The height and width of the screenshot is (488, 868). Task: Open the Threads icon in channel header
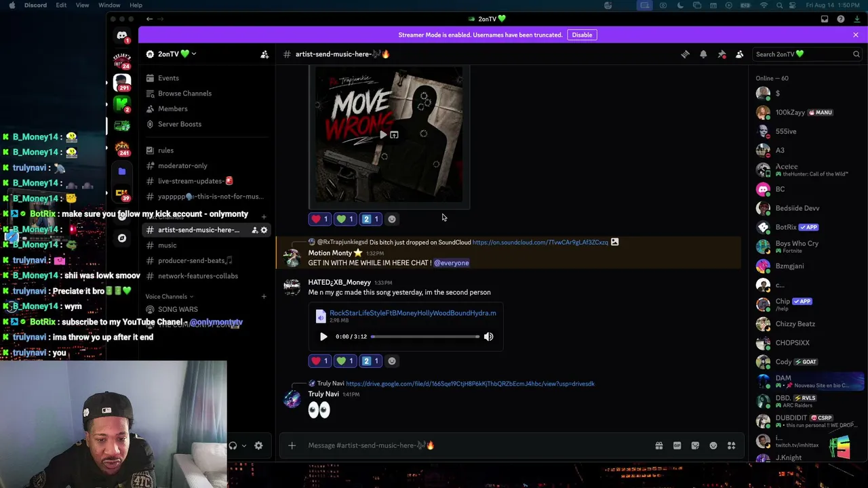tap(685, 54)
